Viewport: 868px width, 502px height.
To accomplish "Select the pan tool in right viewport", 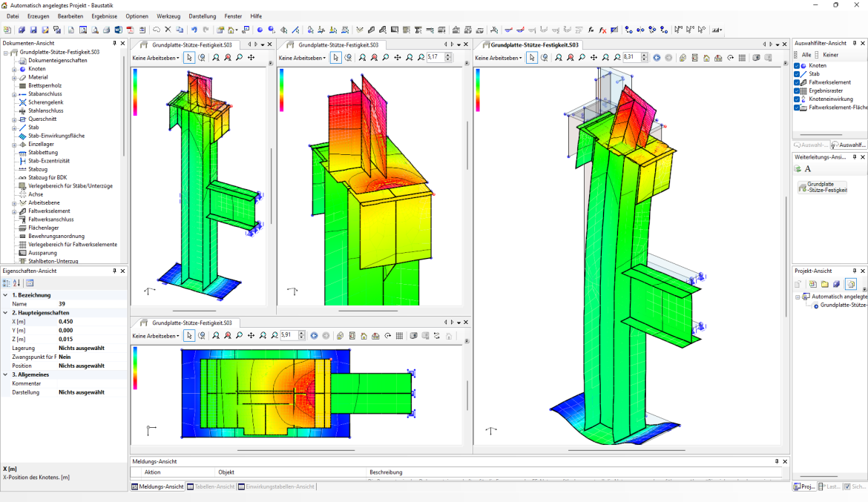I will tap(594, 58).
